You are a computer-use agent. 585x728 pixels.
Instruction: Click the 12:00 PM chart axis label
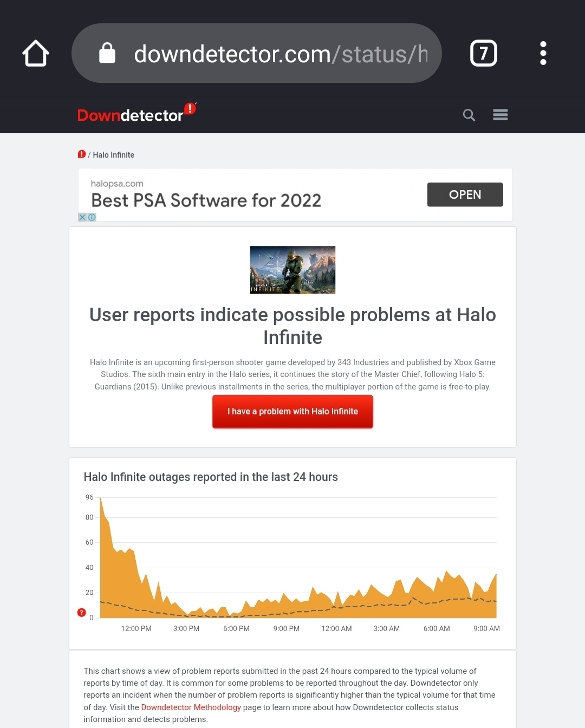pyautogui.click(x=136, y=629)
